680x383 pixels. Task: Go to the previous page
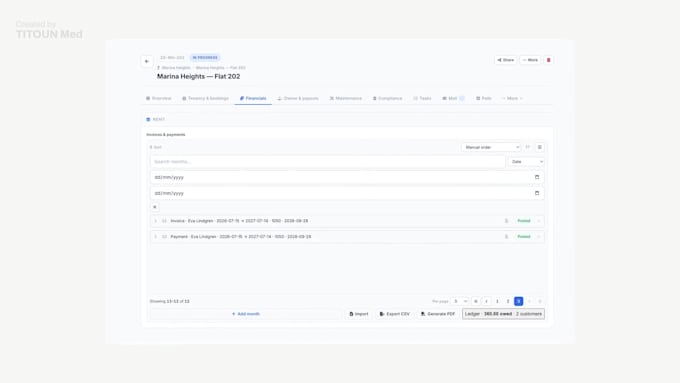click(x=487, y=301)
